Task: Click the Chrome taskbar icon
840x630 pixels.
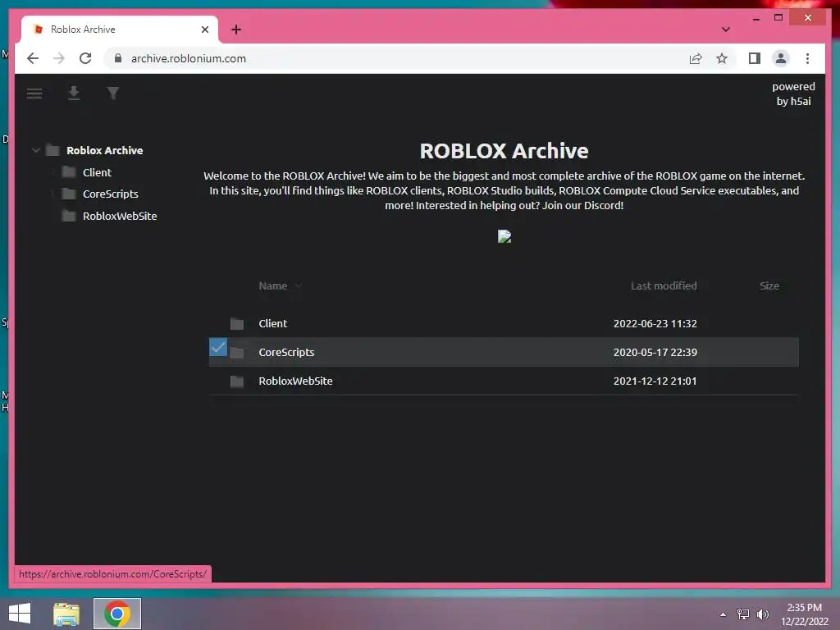Action: click(x=117, y=614)
